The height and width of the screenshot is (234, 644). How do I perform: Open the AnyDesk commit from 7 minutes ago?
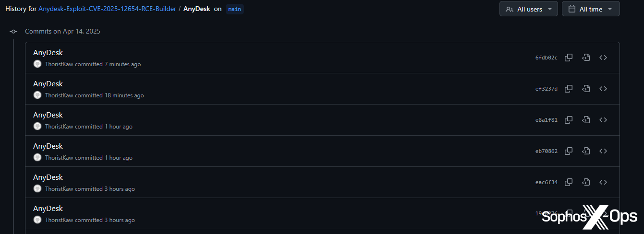(x=48, y=53)
